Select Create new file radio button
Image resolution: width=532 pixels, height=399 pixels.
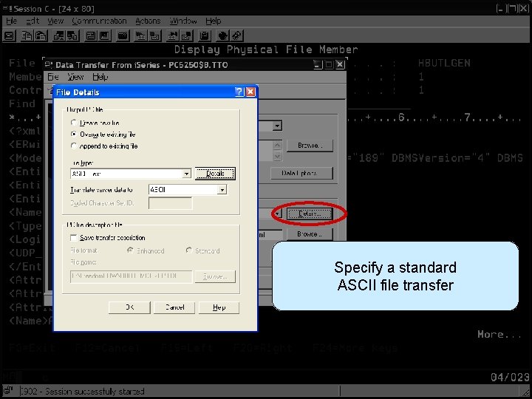point(74,123)
